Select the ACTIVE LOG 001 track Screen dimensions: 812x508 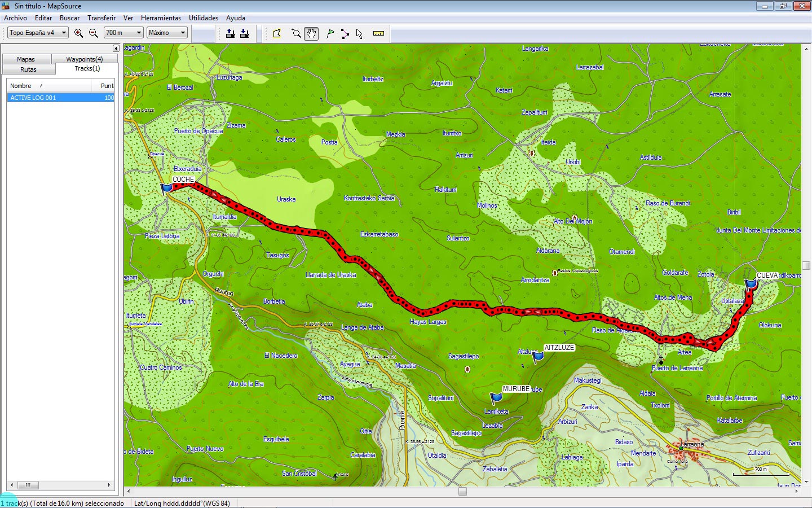pyautogui.click(x=60, y=98)
